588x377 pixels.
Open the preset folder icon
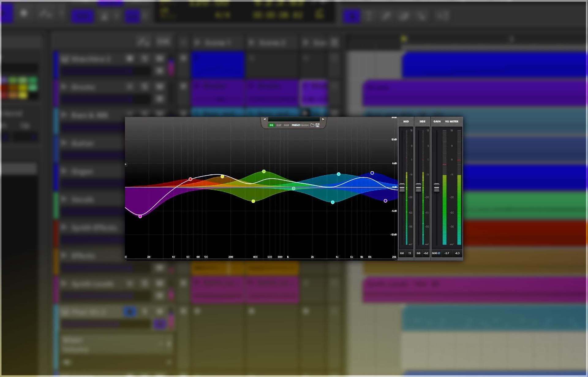pos(312,125)
